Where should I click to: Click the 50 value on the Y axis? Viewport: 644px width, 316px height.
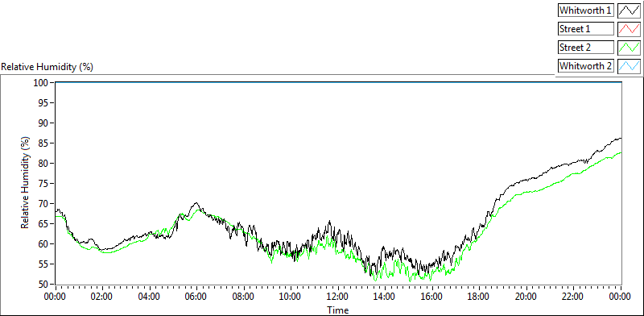(43, 285)
